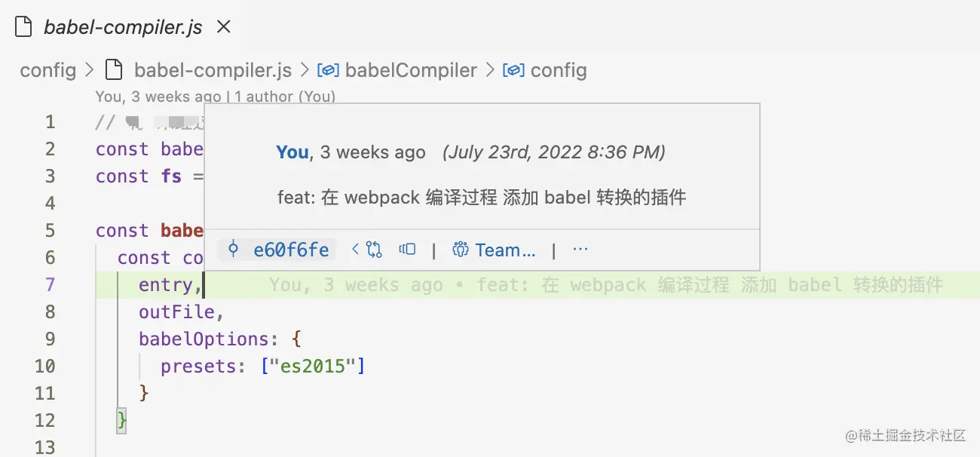Click the inline blame annotation on line 7
Viewport: 980px width, 457px height.
606,285
